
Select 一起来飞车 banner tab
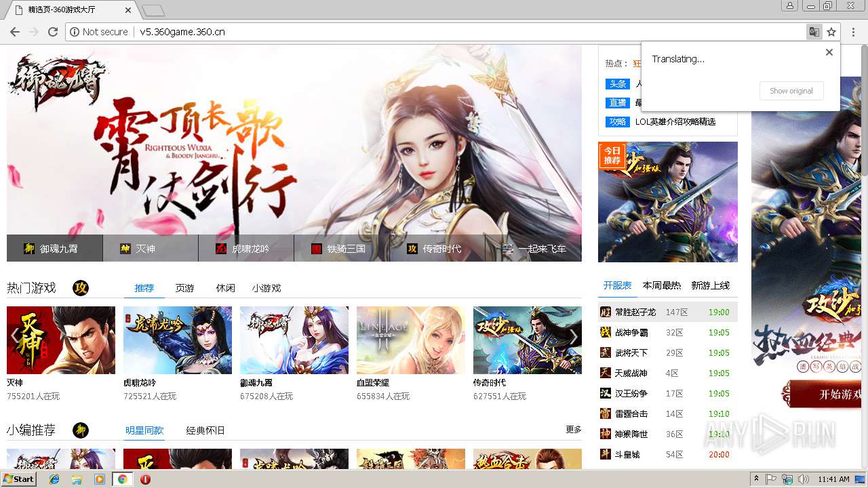pyautogui.click(x=534, y=249)
